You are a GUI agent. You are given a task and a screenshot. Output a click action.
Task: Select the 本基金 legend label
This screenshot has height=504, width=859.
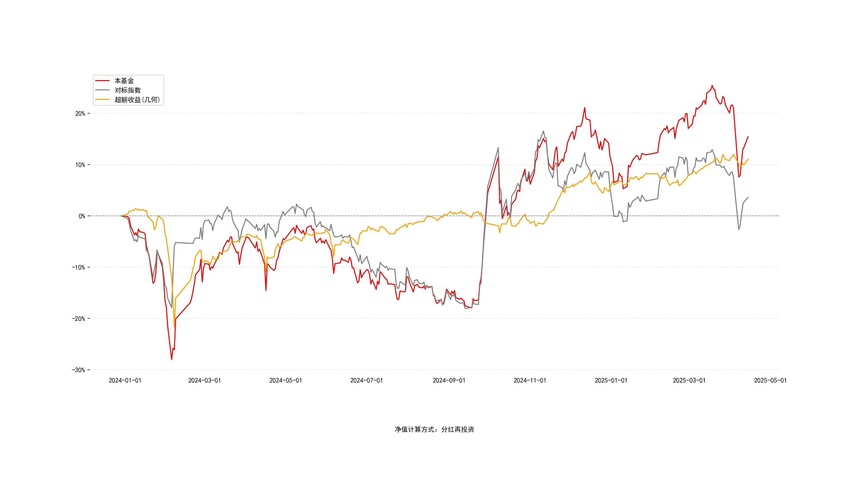click(124, 81)
